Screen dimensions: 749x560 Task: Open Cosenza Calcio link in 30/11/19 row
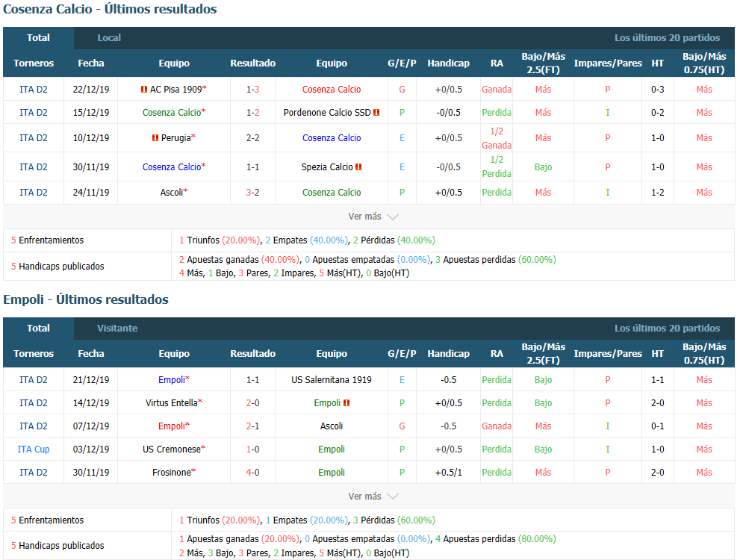[x=172, y=167]
